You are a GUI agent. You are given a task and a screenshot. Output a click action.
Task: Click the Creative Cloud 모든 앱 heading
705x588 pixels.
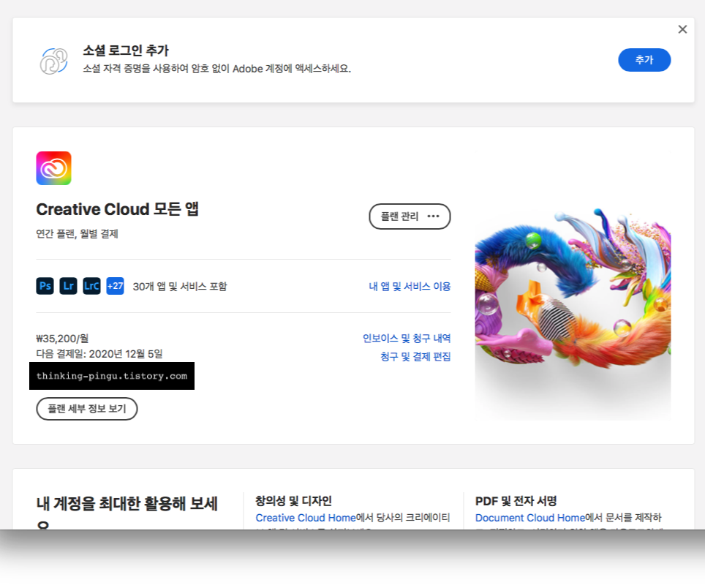(117, 209)
